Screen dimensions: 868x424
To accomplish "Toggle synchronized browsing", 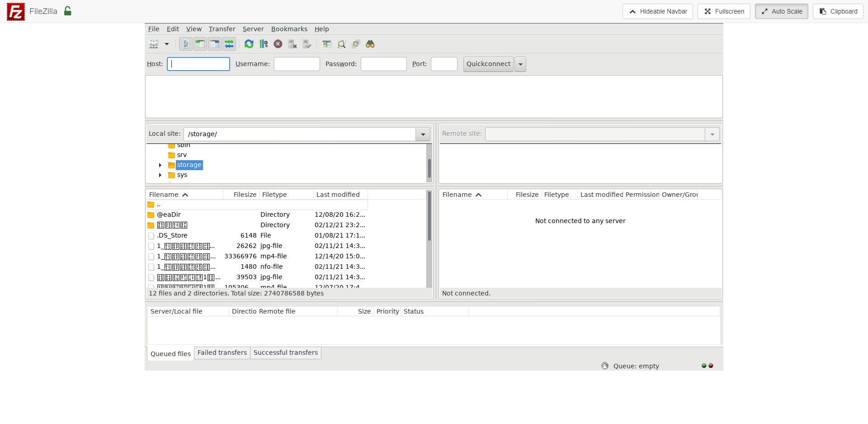I will point(355,44).
